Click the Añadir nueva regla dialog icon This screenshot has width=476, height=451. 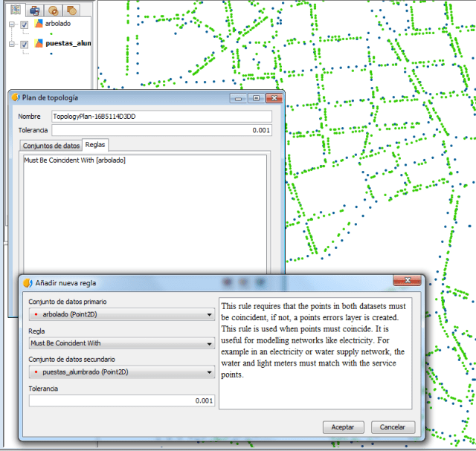(x=28, y=282)
